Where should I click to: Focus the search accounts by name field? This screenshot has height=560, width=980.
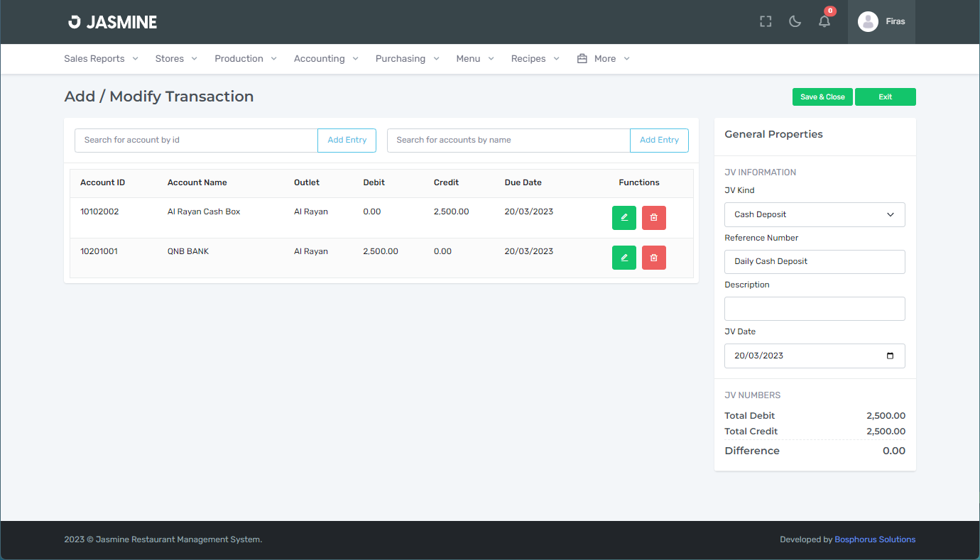[508, 141]
